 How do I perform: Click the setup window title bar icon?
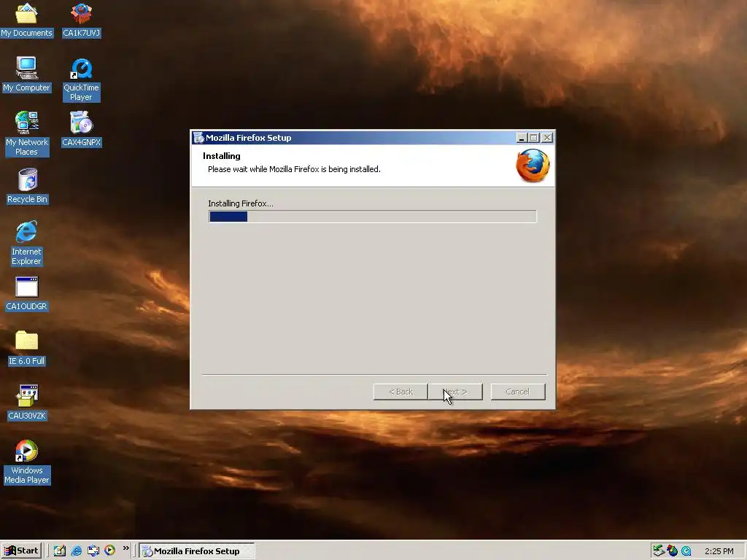click(x=198, y=138)
